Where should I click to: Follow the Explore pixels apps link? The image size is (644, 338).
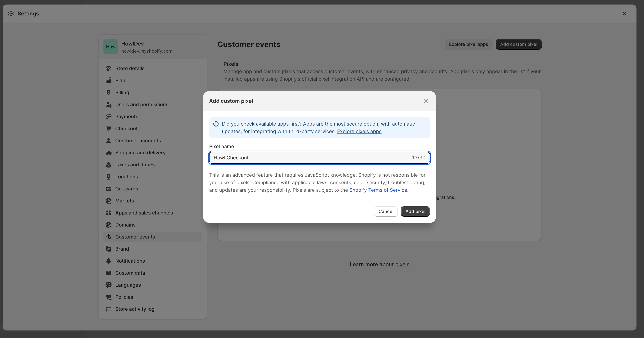click(359, 131)
